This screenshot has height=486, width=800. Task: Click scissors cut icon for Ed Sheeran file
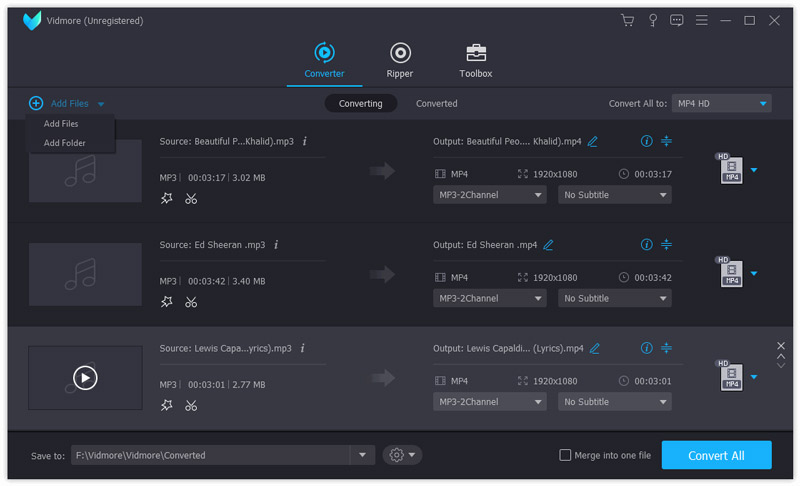coord(191,302)
